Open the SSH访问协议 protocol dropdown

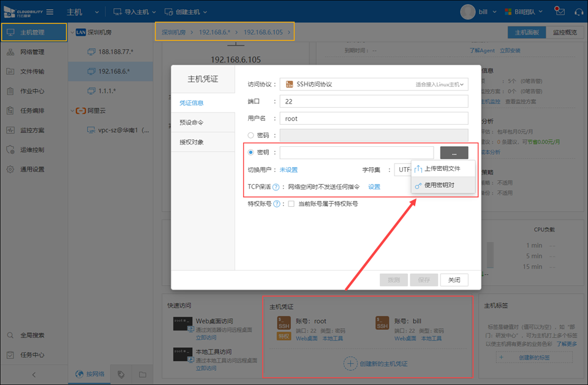374,84
